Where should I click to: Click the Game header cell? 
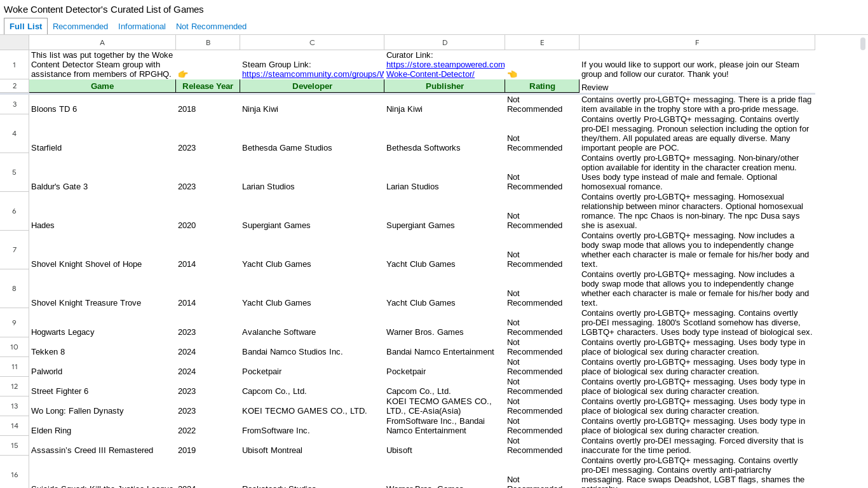point(102,86)
